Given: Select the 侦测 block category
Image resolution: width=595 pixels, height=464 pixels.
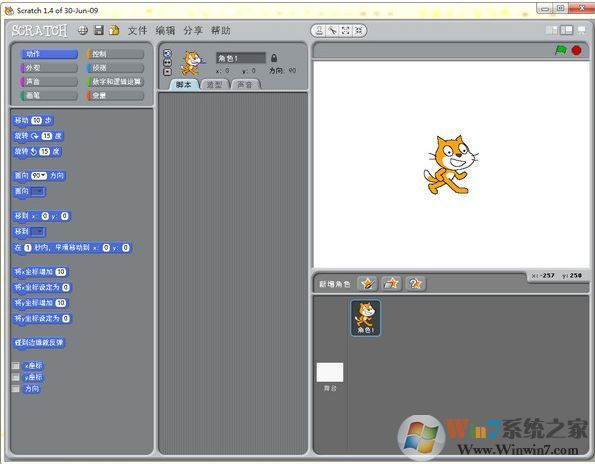Looking at the screenshot, I should [x=116, y=68].
